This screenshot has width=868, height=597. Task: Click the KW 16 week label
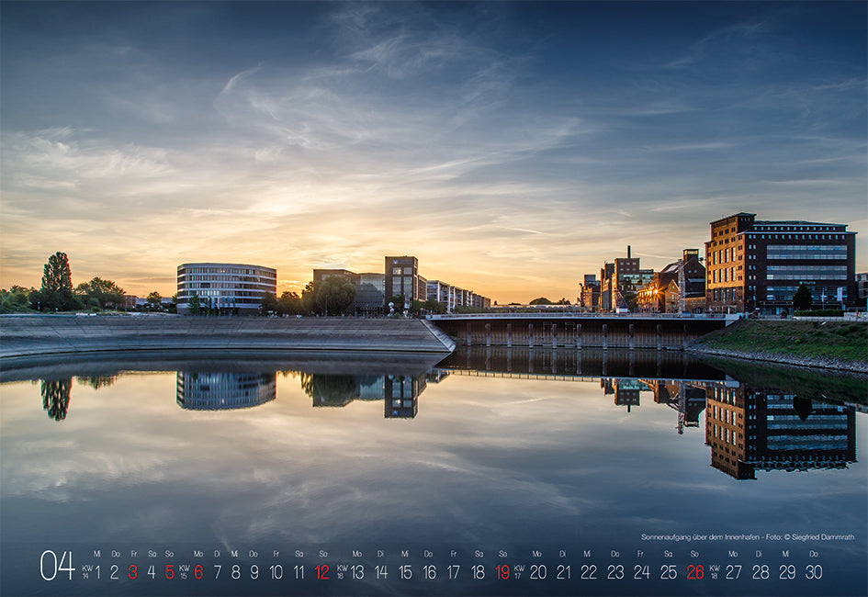tap(342, 571)
